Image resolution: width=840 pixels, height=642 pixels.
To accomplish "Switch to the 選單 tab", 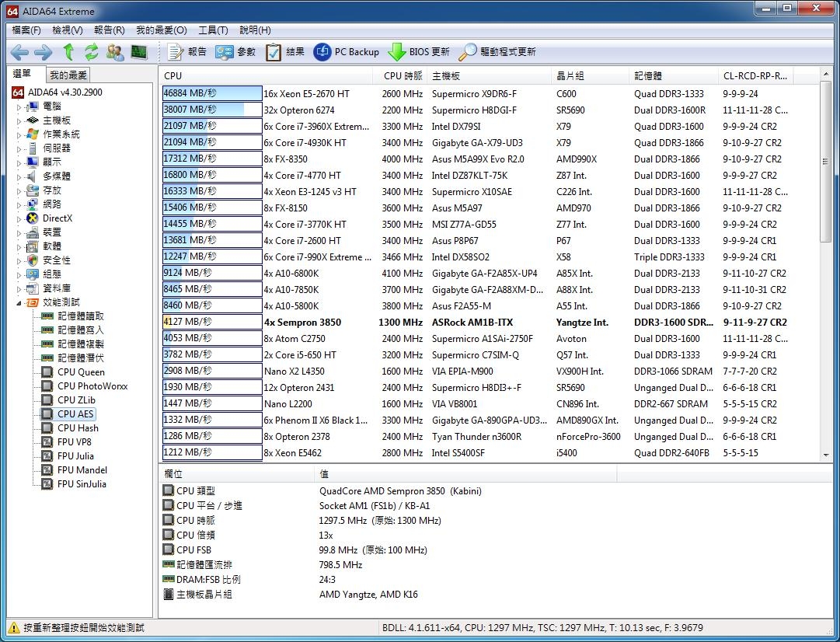I will pyautogui.click(x=23, y=74).
